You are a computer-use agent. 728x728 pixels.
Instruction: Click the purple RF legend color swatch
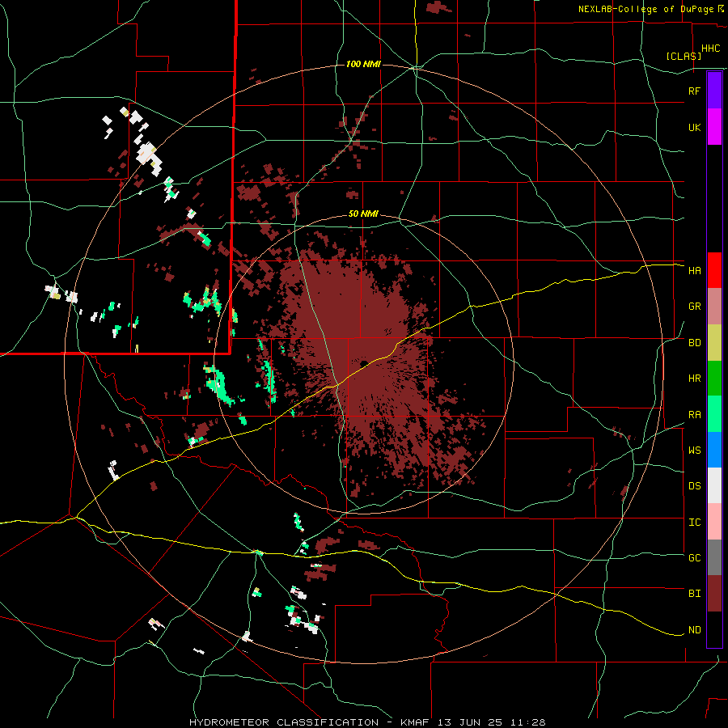(x=714, y=91)
